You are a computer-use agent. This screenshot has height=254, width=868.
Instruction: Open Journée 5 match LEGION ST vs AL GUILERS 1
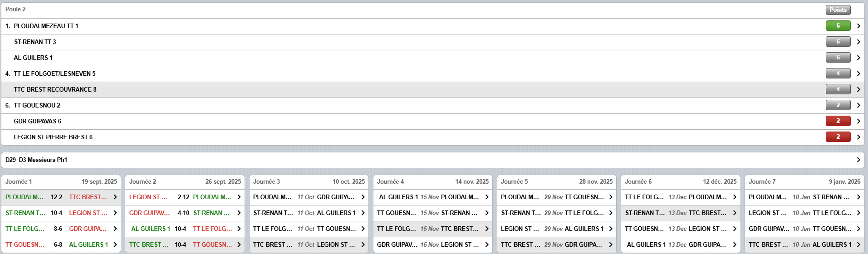click(x=556, y=229)
